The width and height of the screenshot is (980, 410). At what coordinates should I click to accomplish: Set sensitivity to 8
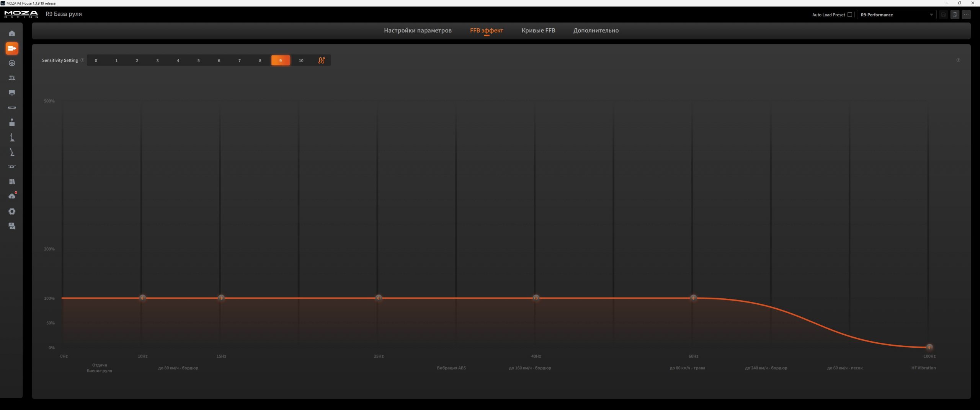point(260,60)
